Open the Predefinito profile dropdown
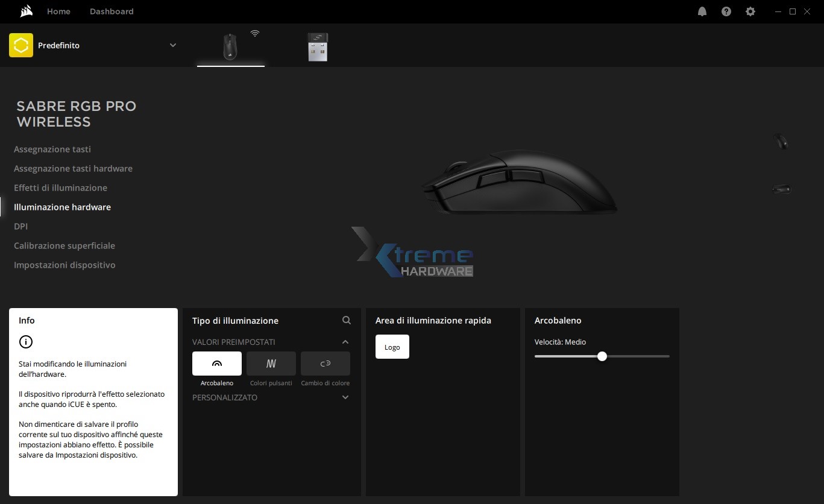This screenshot has width=824, height=504. tap(173, 45)
